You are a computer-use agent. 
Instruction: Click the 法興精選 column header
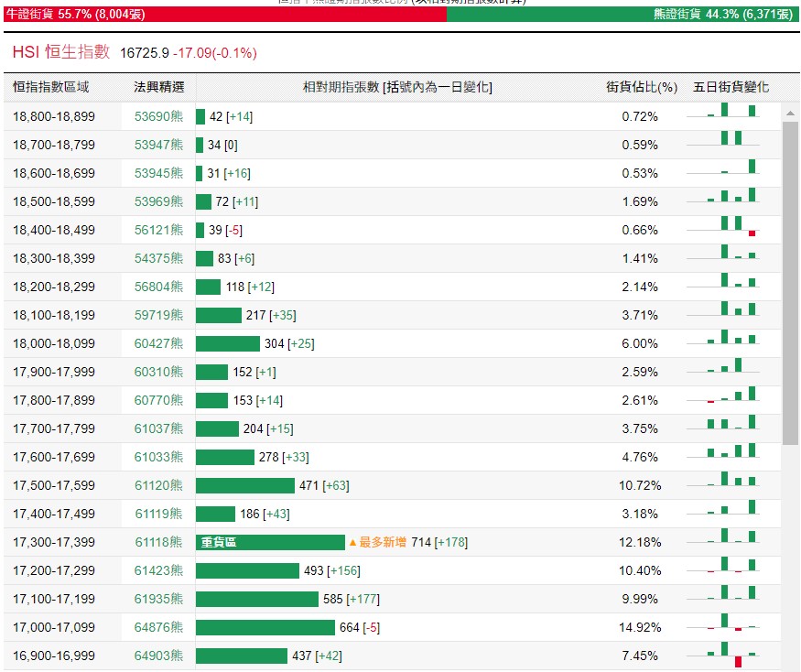coord(158,87)
